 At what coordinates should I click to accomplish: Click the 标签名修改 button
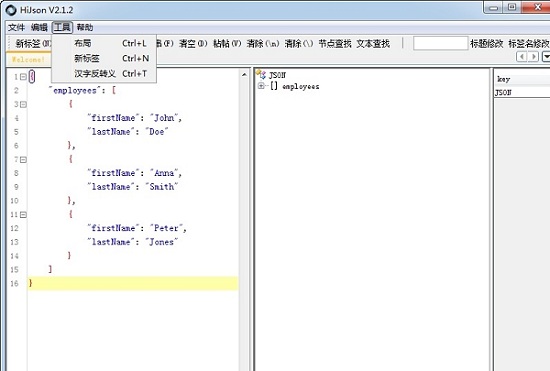point(529,43)
